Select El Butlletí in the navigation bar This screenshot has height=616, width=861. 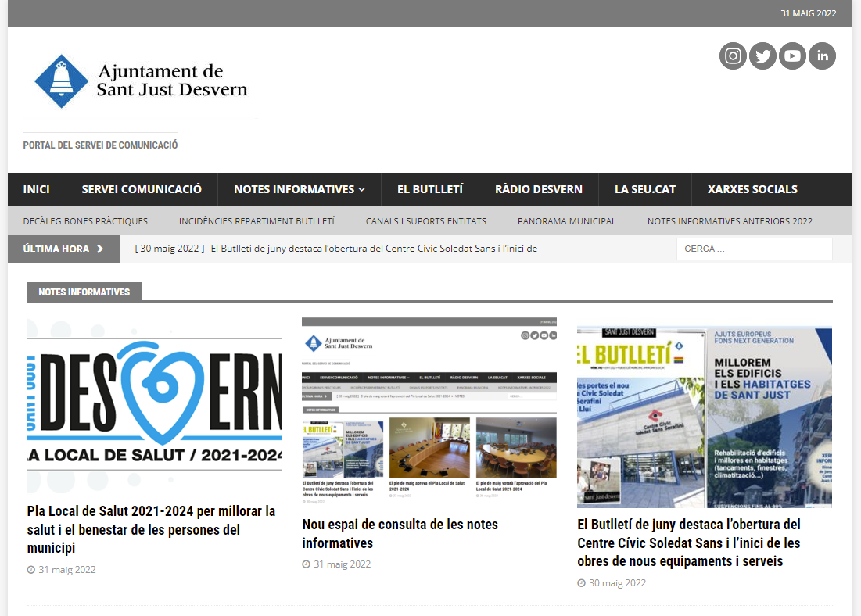point(430,189)
